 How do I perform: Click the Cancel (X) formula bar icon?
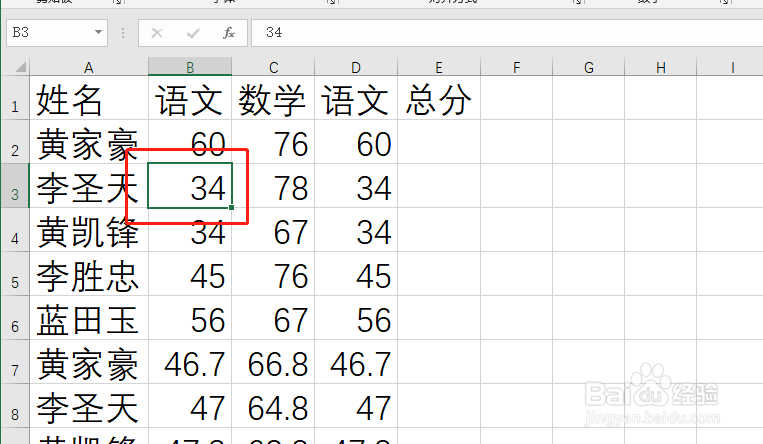[x=157, y=33]
